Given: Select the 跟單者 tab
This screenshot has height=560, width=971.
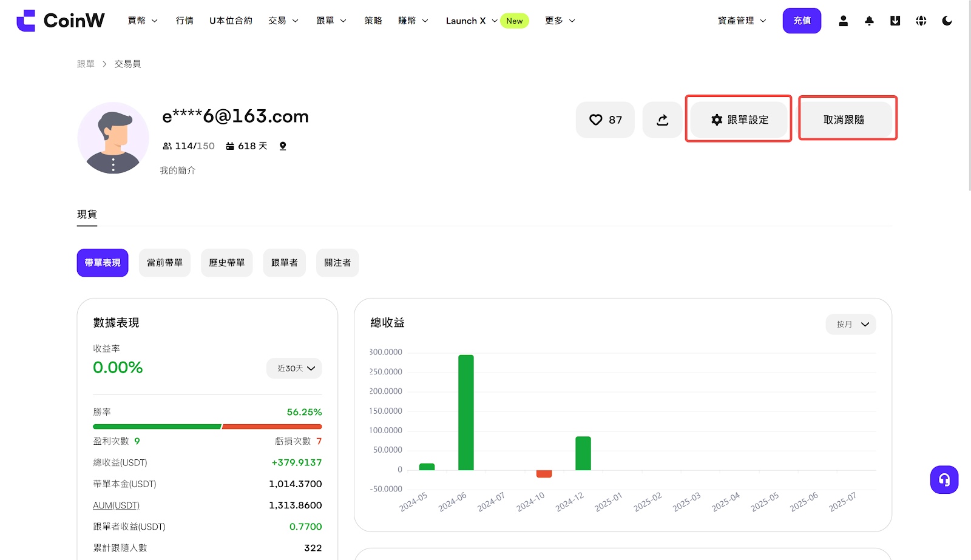Looking at the screenshot, I should coord(284,263).
